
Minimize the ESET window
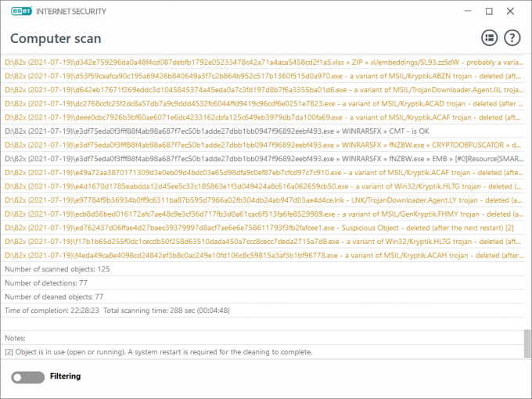coord(468,11)
